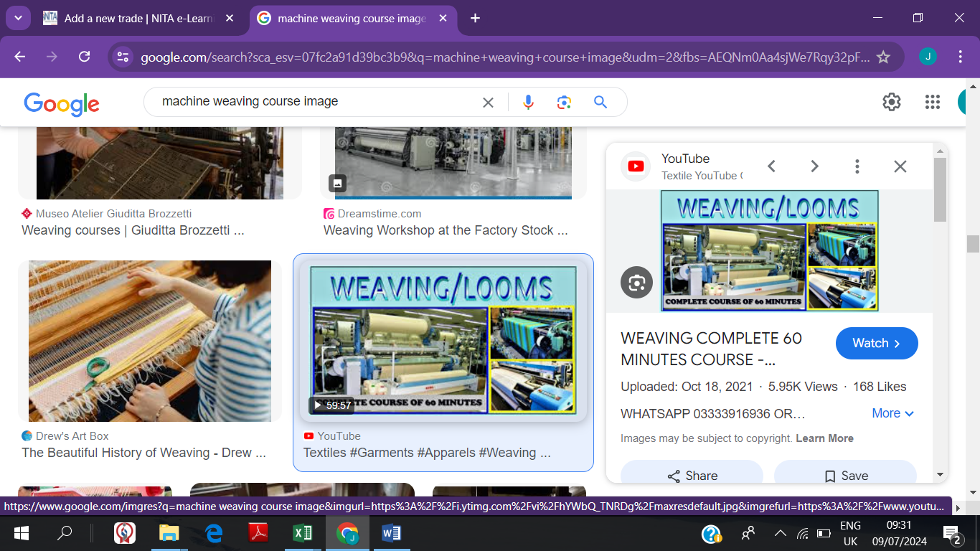Screen dimensions: 980x551
Task: Open the WEAVING/LOOMS YouTube result thumbnail
Action: point(443,341)
